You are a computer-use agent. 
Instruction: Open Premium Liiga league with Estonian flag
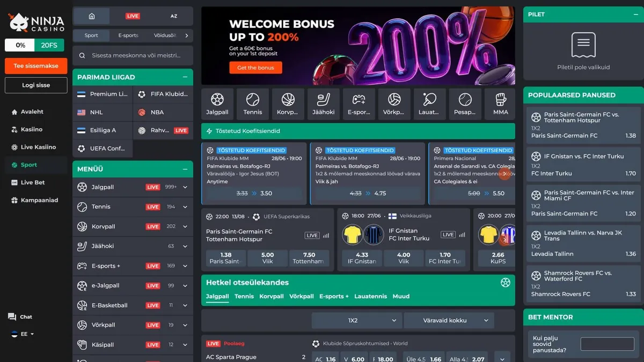pyautogui.click(x=103, y=94)
